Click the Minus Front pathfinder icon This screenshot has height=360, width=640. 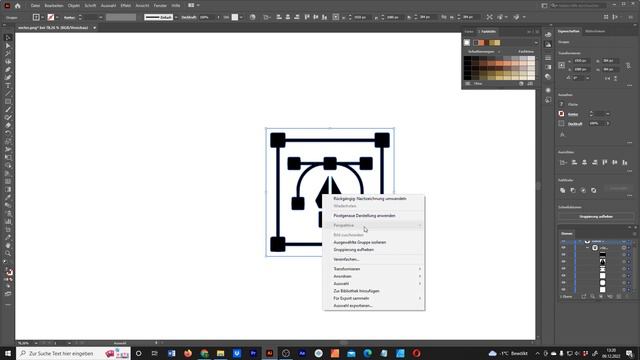pos(573,190)
